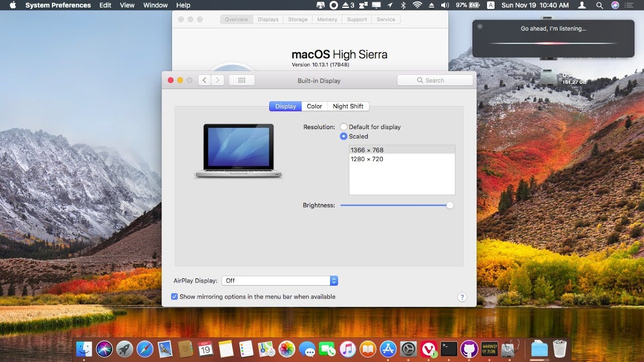Viewport: 644px width, 362px height.
Task: Open yellow Notes app in dock
Action: point(226,348)
